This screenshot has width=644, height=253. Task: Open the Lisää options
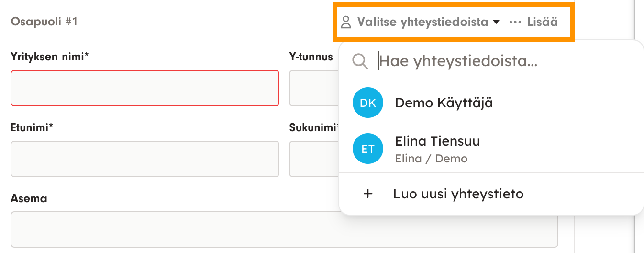[542, 22]
